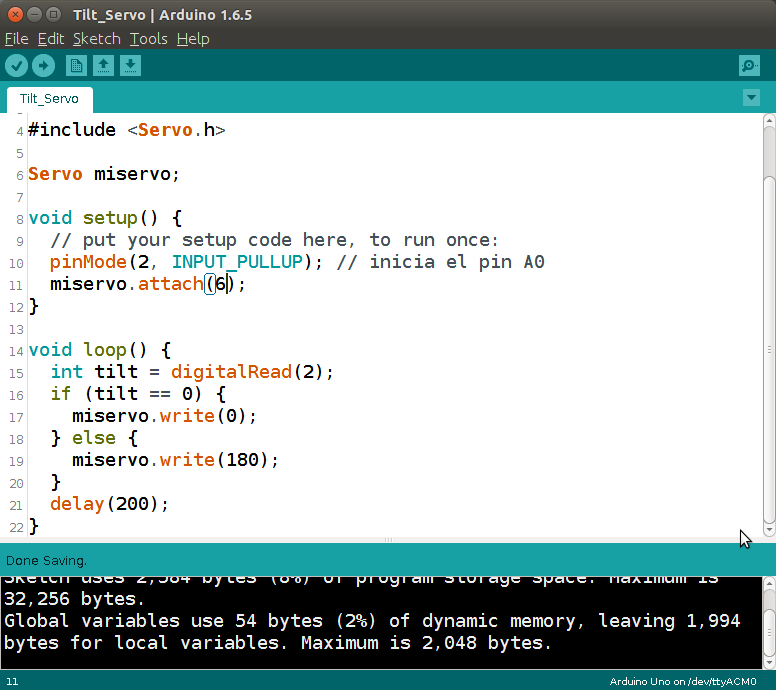776x690 pixels.
Task: Click '32,256 bytes.' console text
Action: pos(74,599)
